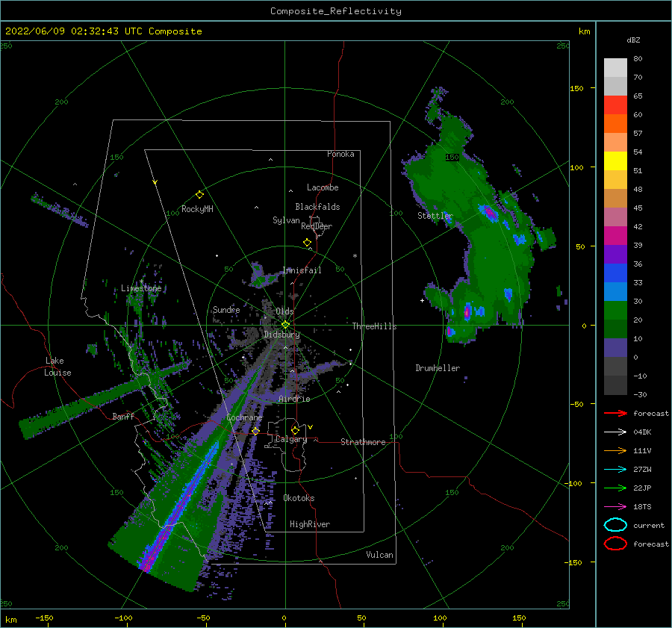Select the red 60–65 dBZ swatch
672x628 pixels.
[615, 105]
